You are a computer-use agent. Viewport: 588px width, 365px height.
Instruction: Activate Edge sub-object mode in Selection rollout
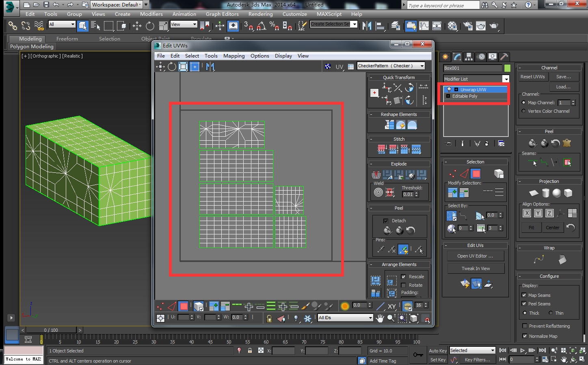tap(464, 174)
